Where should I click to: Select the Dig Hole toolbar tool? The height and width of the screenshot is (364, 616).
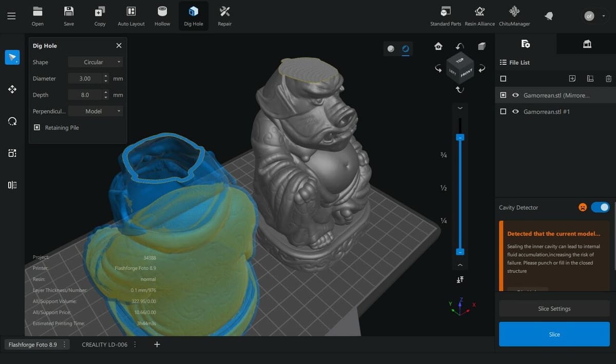[x=194, y=16]
